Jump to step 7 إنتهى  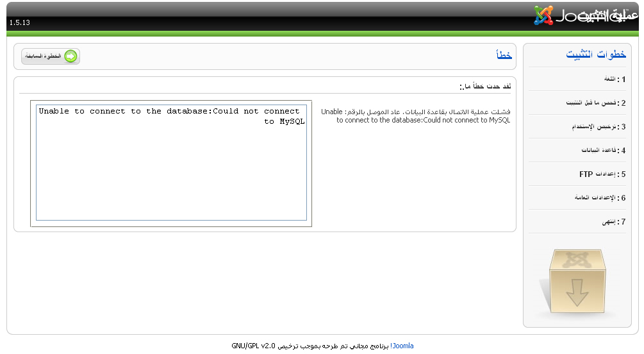(613, 221)
